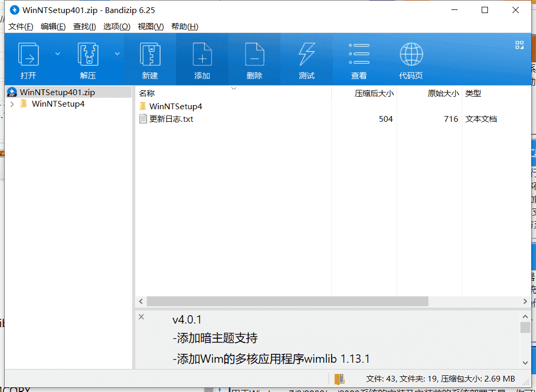Click the sort indicator chevron above columns
Screen dimensions: 536x392
pos(234,88)
